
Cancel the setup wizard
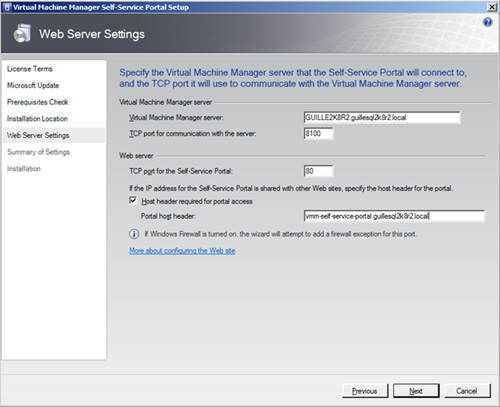pos(467,391)
